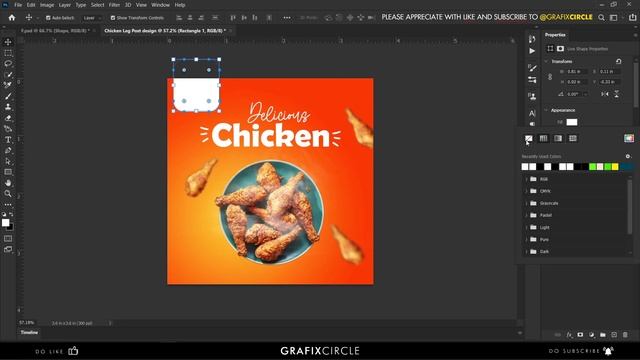The width and height of the screenshot is (640, 360).
Task: Collapse the Appearance section
Action: [x=546, y=110]
